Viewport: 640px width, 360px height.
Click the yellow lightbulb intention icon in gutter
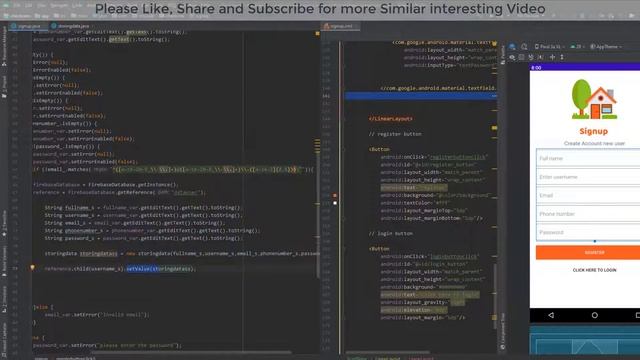(x=32, y=268)
